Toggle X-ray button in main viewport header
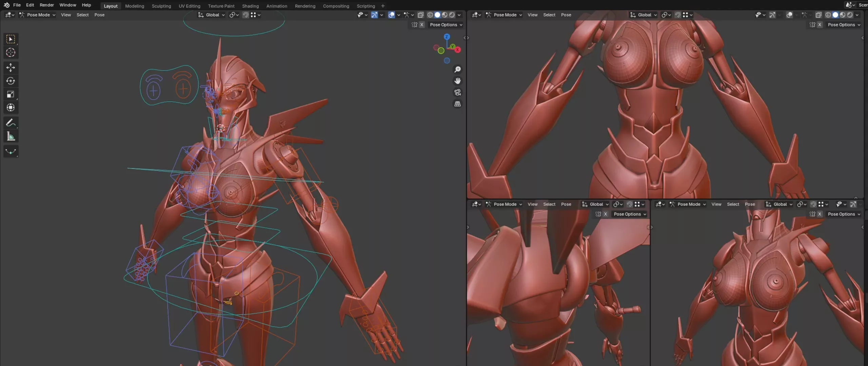 click(x=420, y=15)
